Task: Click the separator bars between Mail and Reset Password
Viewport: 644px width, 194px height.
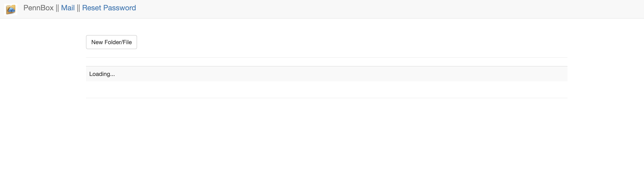Action: (x=79, y=8)
